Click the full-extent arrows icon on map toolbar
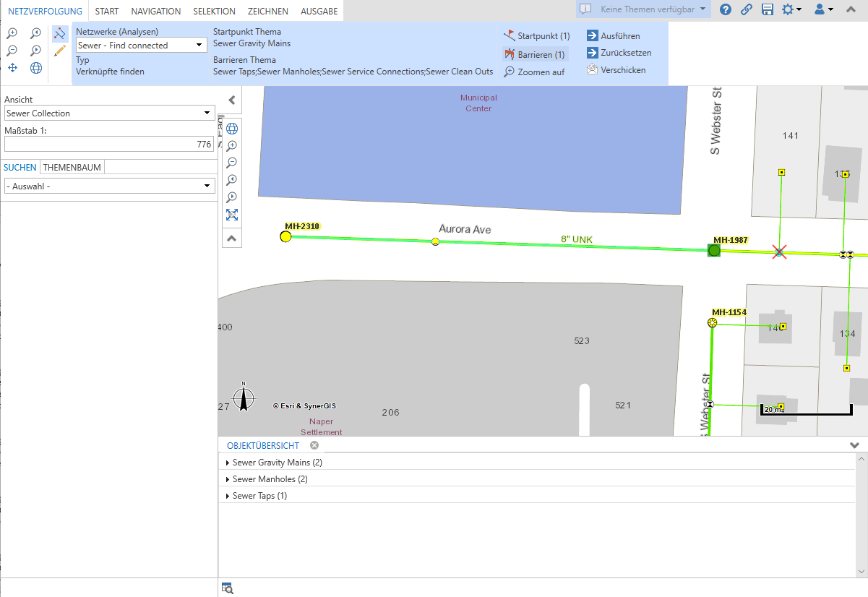868x597 pixels. [232, 215]
